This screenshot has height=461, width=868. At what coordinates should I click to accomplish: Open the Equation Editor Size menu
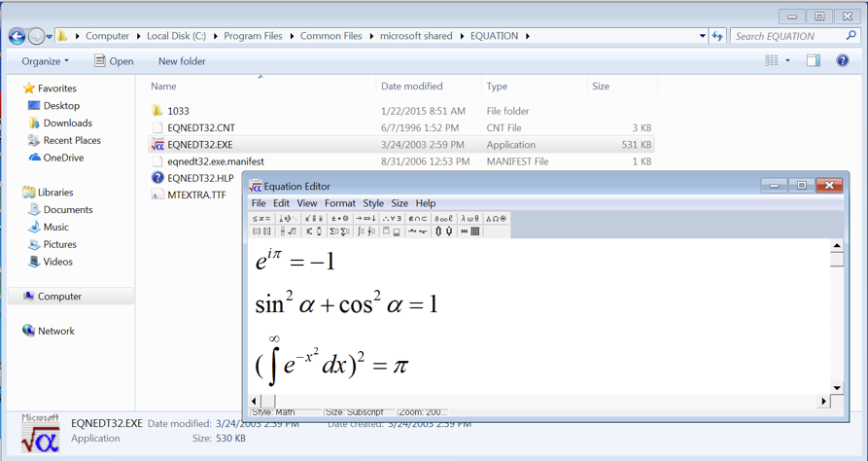(x=399, y=203)
